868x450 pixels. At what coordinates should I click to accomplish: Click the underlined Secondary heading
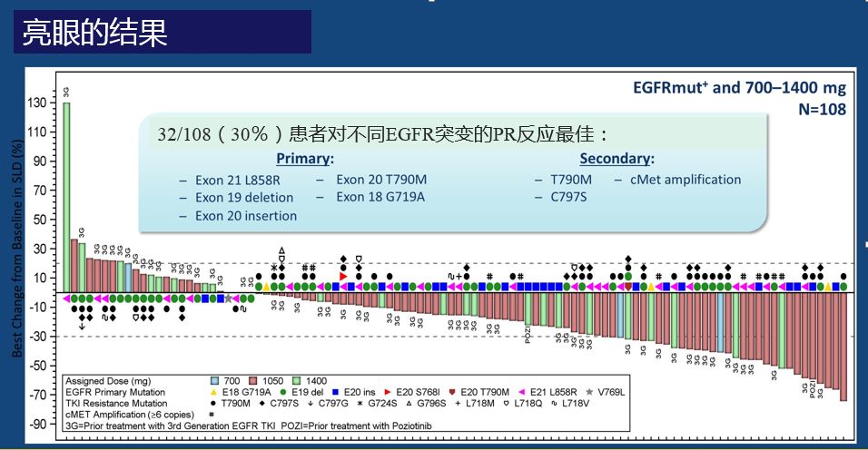pyautogui.click(x=616, y=159)
